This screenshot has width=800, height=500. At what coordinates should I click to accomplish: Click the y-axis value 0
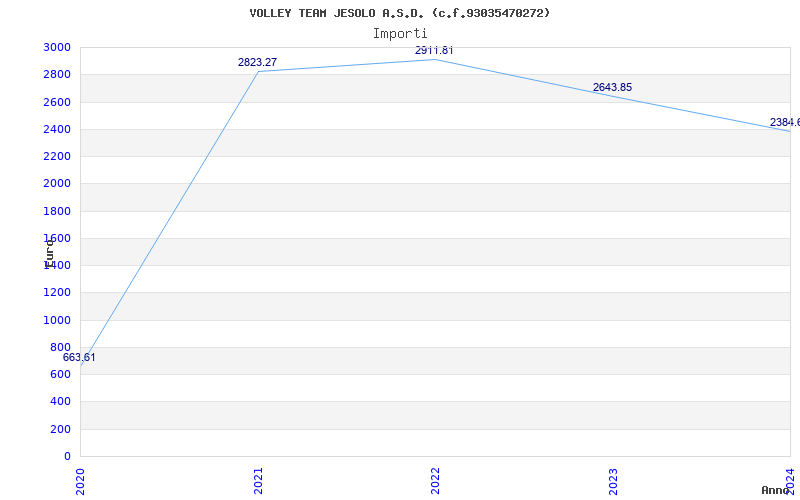pos(67,456)
